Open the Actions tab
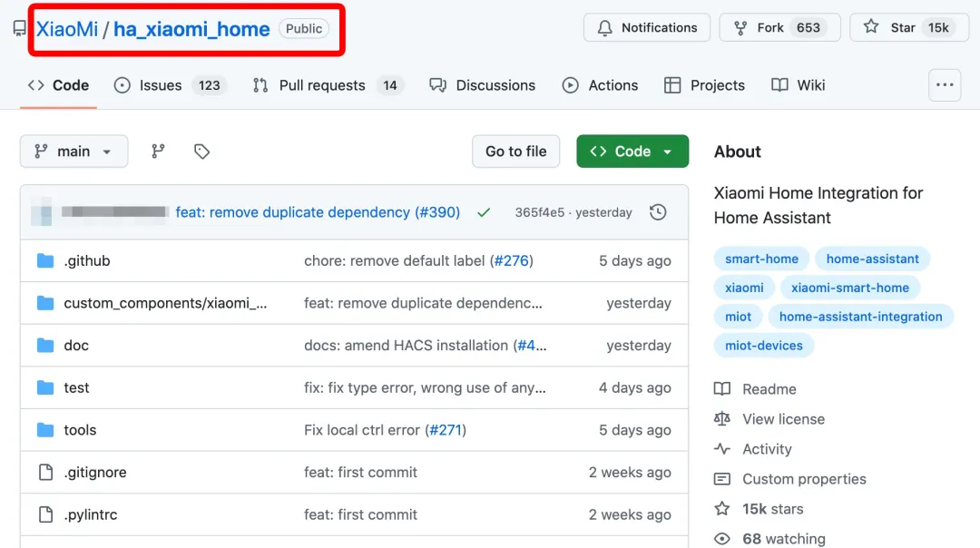Viewport: 980px width, 548px height. click(x=600, y=85)
